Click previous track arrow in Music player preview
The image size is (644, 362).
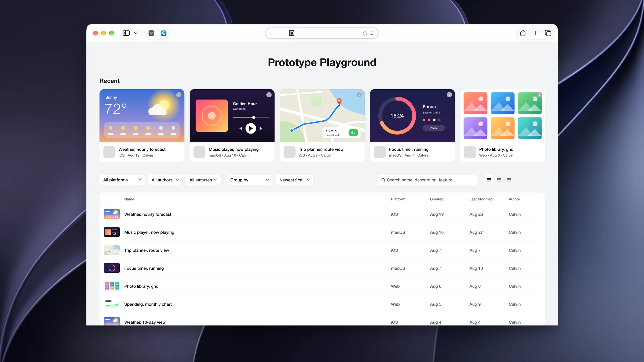(x=241, y=128)
